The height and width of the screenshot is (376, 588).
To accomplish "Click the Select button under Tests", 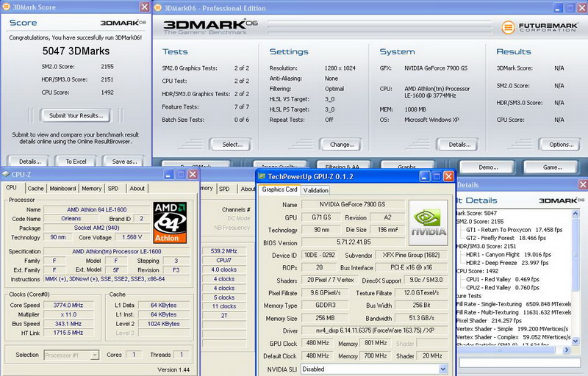I will pyautogui.click(x=232, y=144).
